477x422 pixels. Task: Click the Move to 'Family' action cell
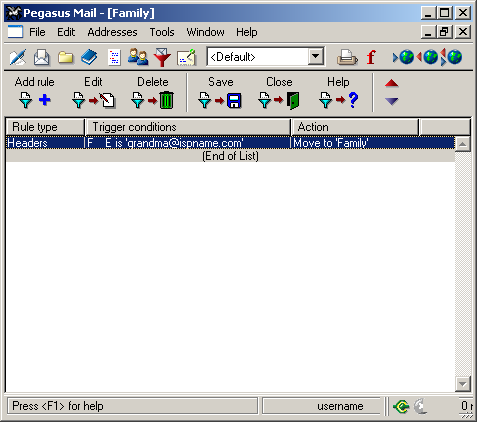click(331, 143)
